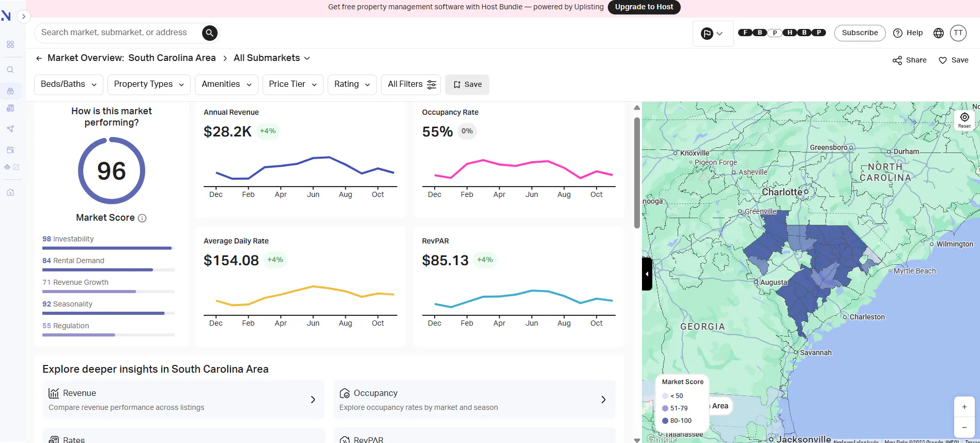Click the <50 legend swatch
980x443 pixels.
point(665,396)
